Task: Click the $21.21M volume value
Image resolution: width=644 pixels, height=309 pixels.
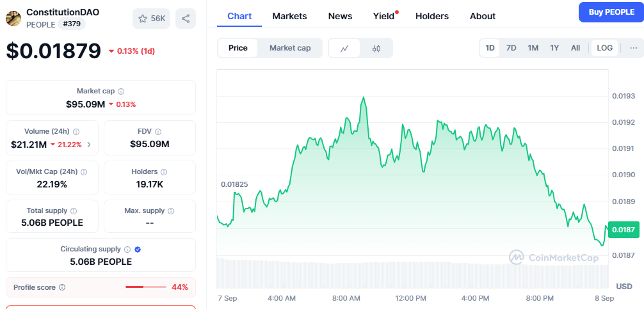Action: (29, 145)
